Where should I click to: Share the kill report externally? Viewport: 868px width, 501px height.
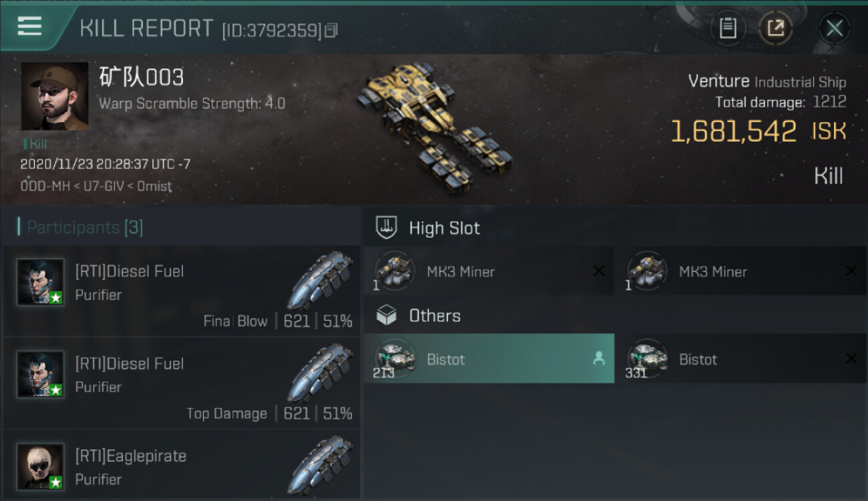775,28
